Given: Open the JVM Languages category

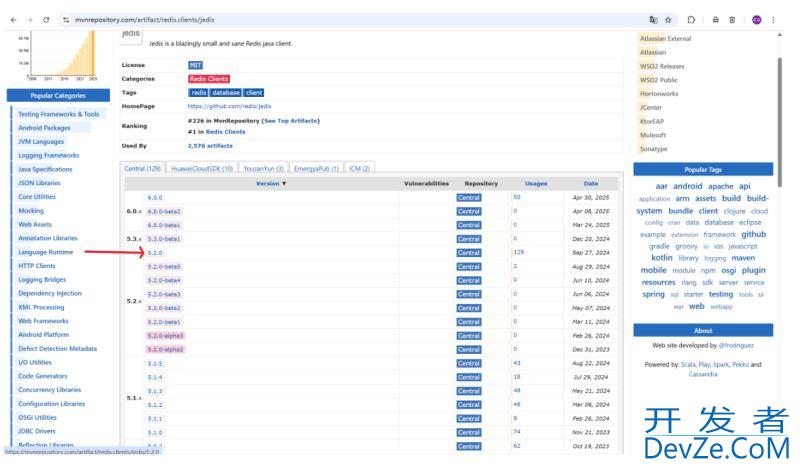Looking at the screenshot, I should (41, 142).
